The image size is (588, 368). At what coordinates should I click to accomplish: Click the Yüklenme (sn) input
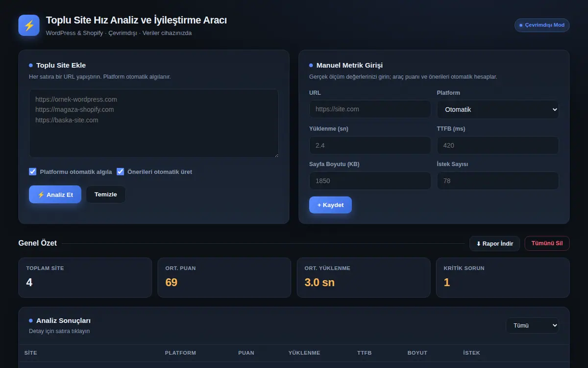(370, 145)
